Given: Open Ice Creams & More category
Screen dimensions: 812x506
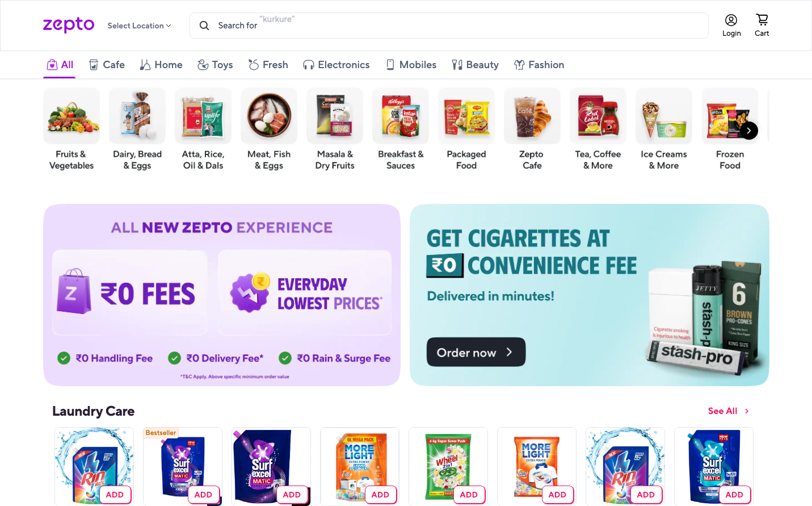Looking at the screenshot, I should [664, 129].
